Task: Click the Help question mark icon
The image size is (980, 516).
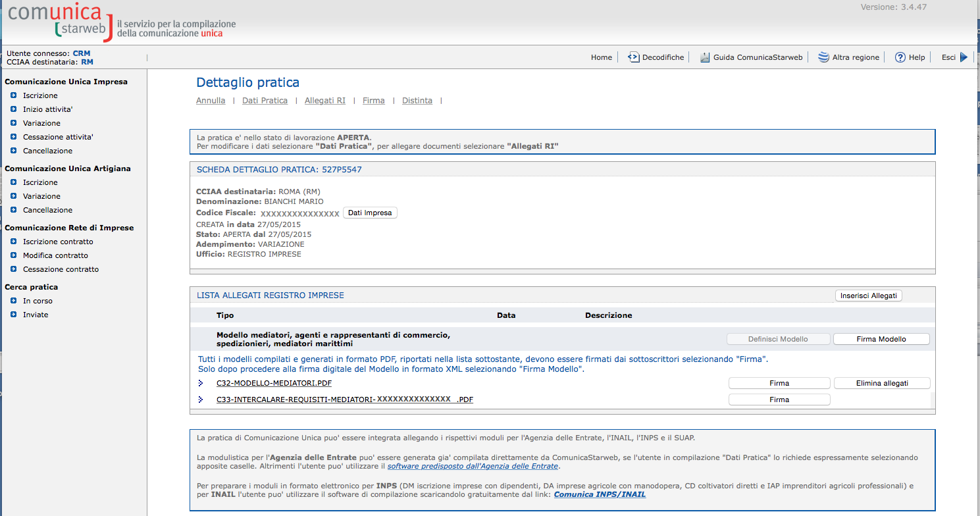Action: (900, 57)
